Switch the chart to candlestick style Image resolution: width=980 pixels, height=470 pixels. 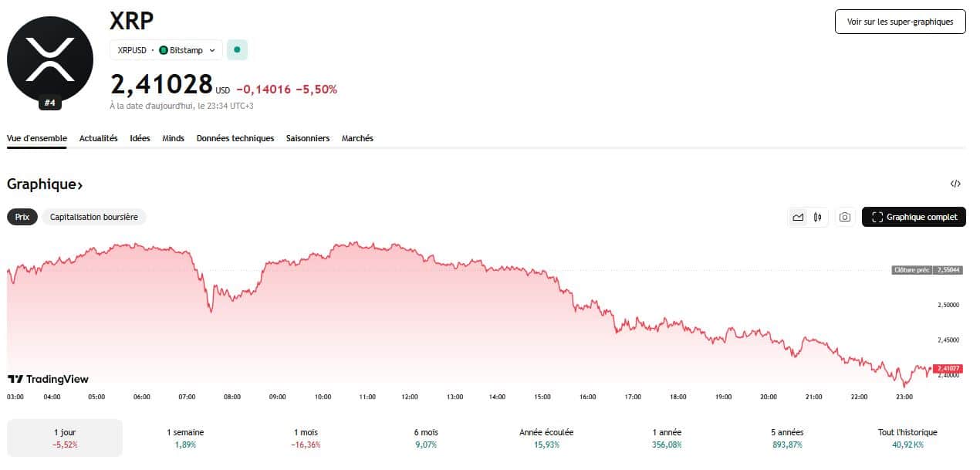pyautogui.click(x=817, y=217)
